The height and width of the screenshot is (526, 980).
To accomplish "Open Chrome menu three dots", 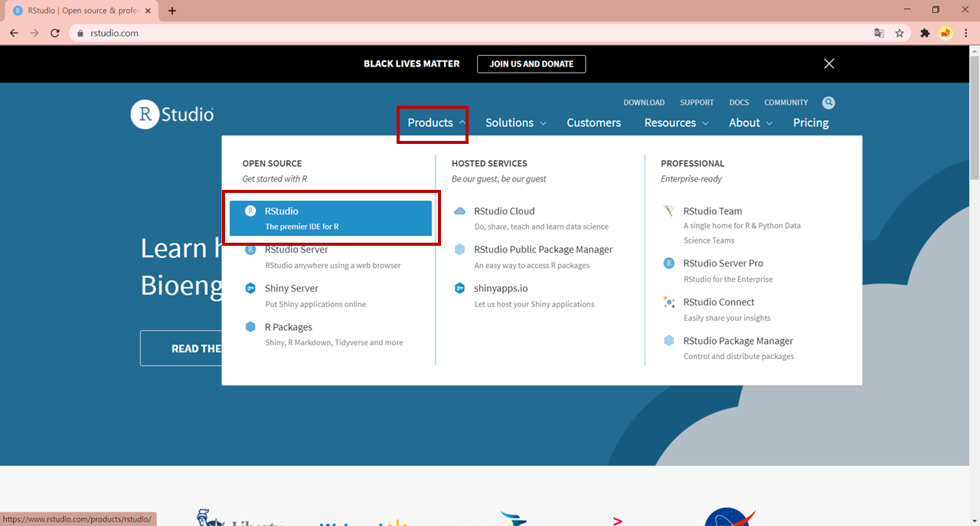I will pos(966,33).
